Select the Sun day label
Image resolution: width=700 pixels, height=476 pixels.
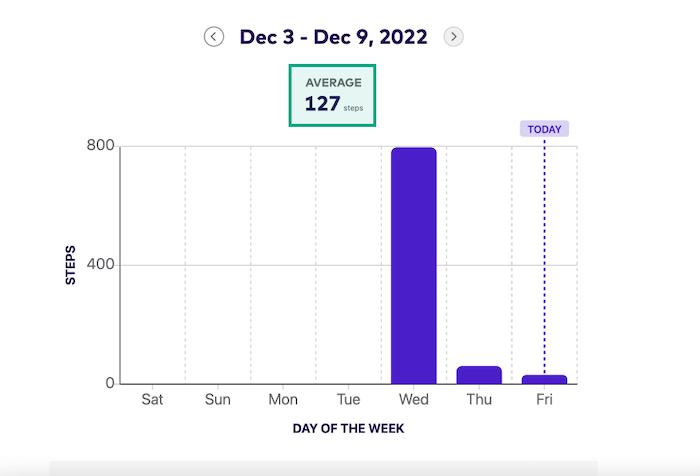[218, 400]
